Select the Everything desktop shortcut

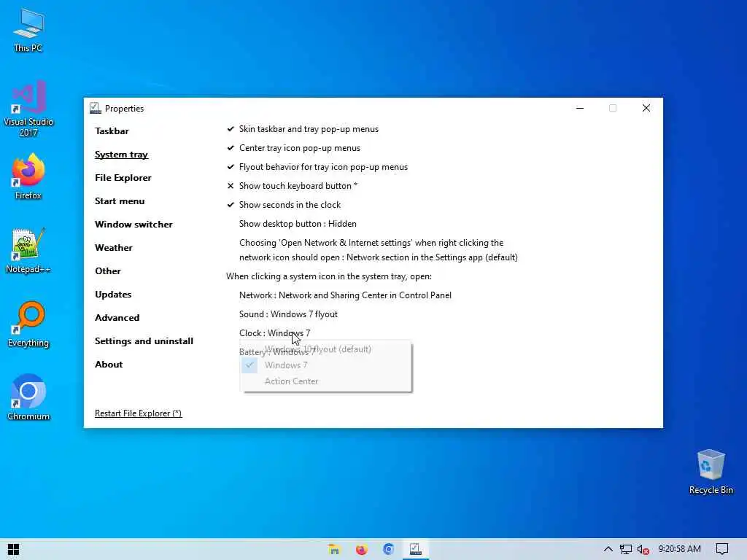click(x=28, y=324)
